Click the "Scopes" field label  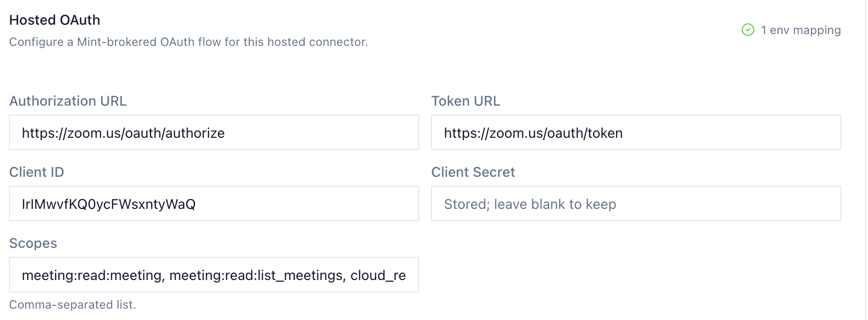click(x=33, y=243)
